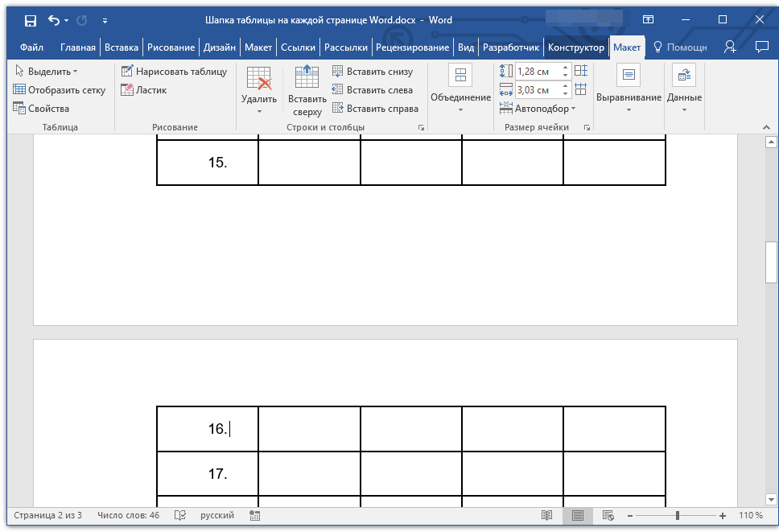This screenshot has width=779, height=532.
Task: Click Insert Below (Вставить снизу)
Action: pos(372,72)
